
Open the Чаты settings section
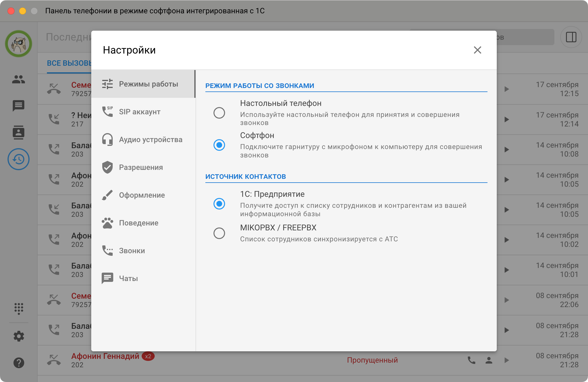tap(143, 278)
